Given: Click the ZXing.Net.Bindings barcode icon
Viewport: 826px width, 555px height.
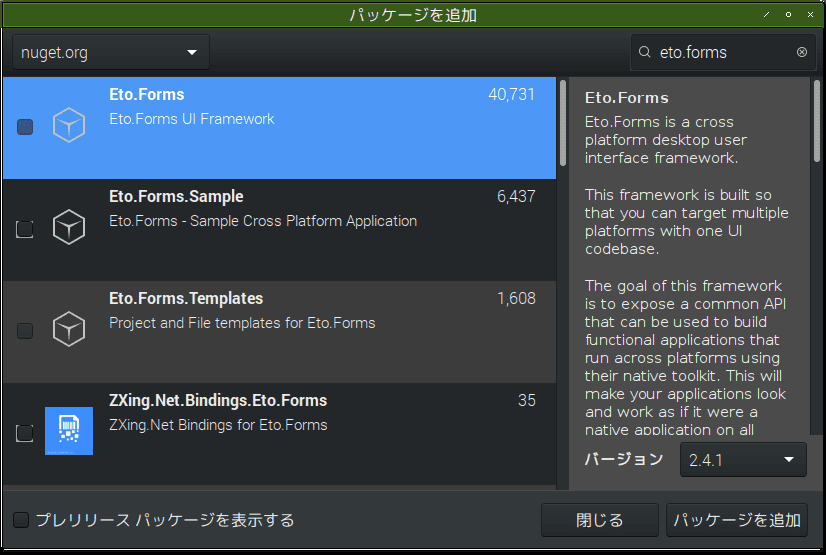Looking at the screenshot, I should point(69,431).
